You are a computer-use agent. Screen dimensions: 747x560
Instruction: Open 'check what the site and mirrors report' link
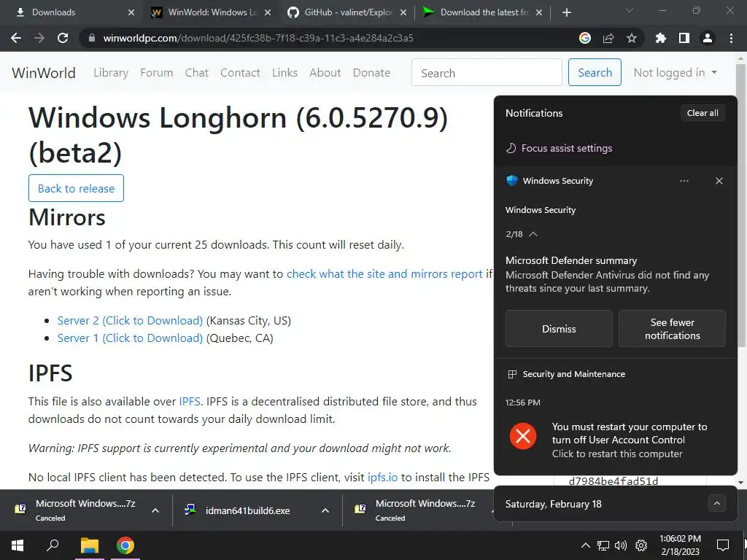384,274
